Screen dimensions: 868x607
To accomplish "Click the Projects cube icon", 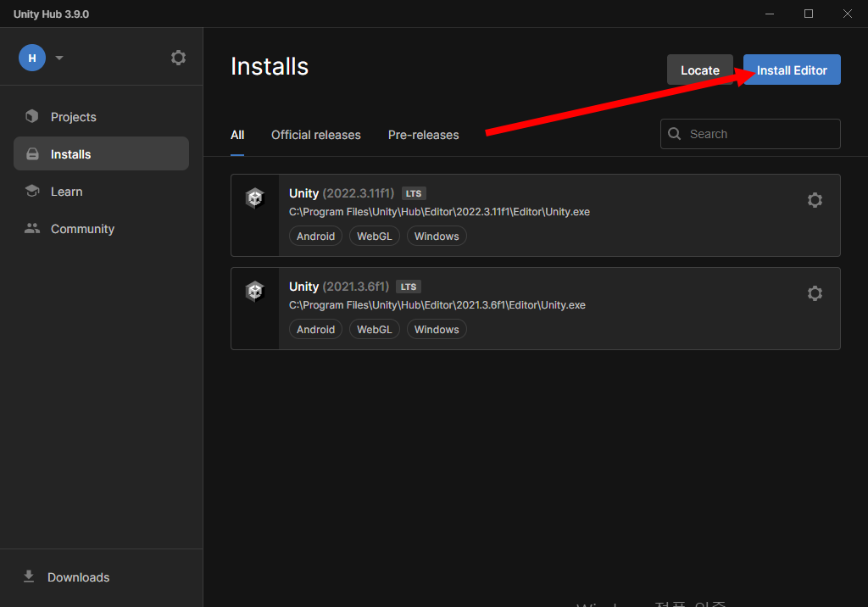I will (x=32, y=116).
